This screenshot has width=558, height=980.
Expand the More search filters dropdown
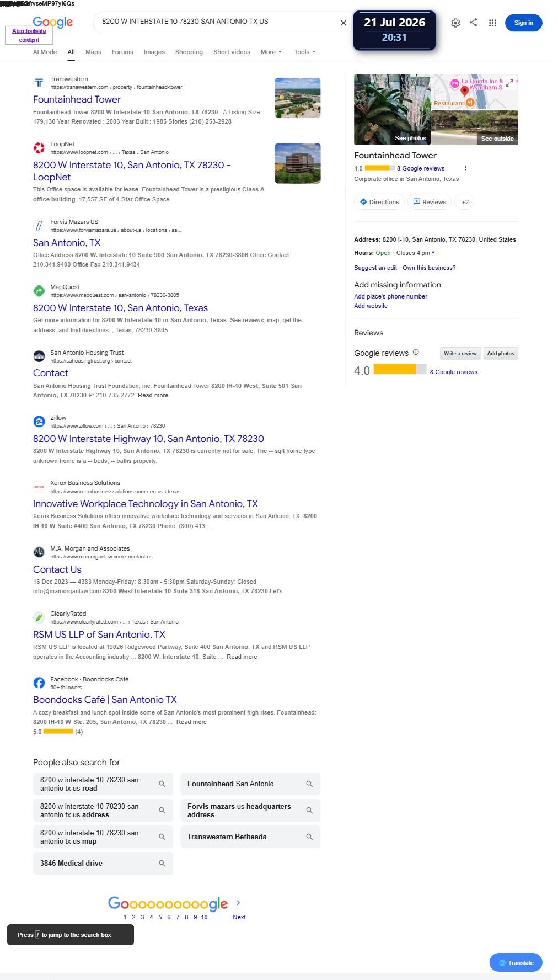click(271, 52)
